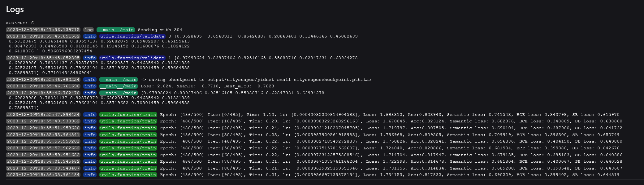The height and width of the screenshot is (185, 644).
Task: Click utils.function/train tag on the Iter:[30/495] line
Action: 128,135
